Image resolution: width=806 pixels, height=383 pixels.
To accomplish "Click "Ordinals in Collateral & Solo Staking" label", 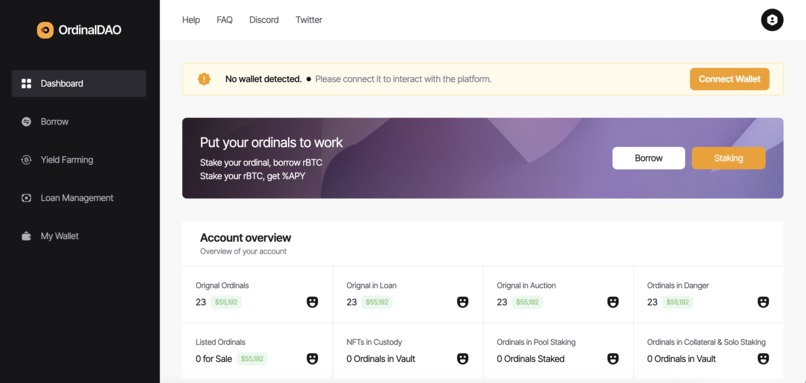I will (x=706, y=342).
